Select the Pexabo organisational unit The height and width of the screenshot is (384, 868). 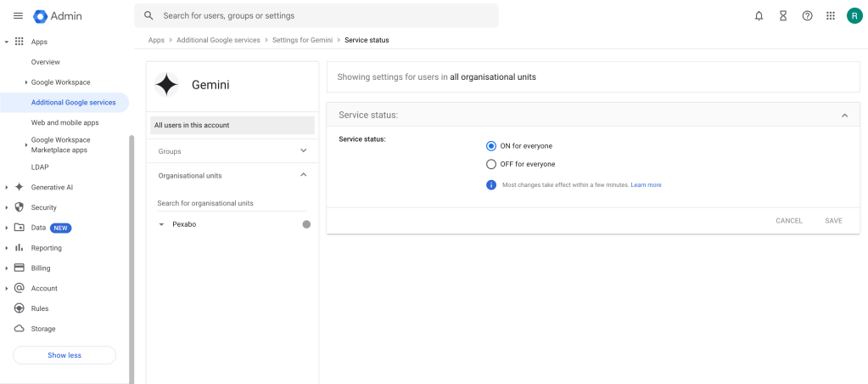click(184, 224)
